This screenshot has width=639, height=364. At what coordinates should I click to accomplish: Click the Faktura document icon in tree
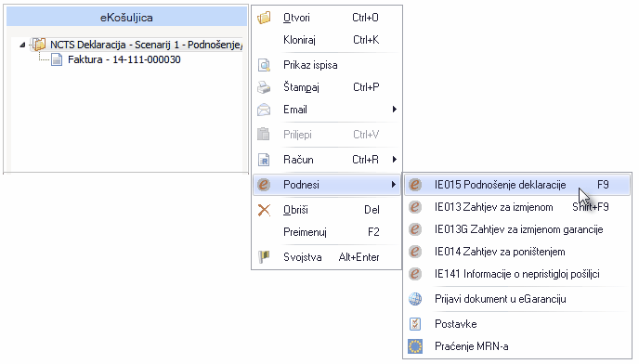click(x=57, y=60)
